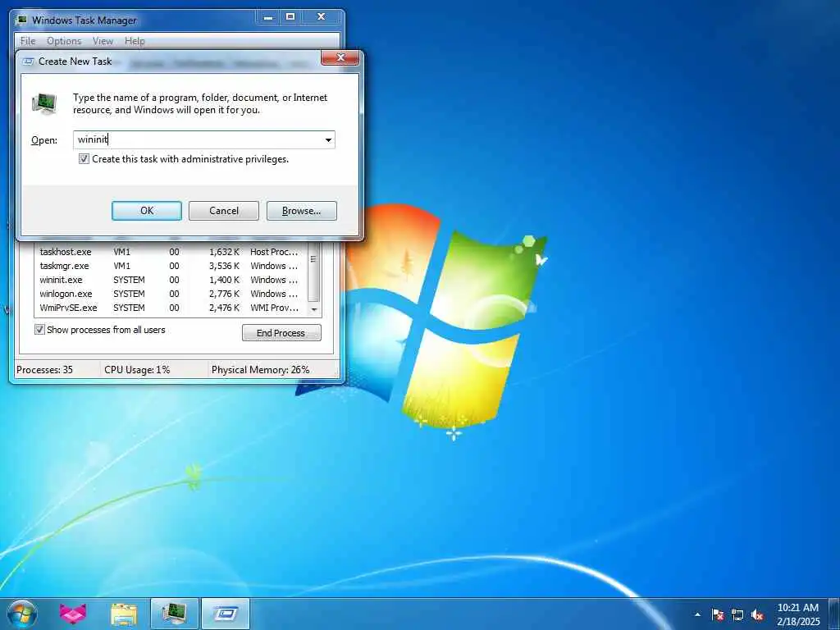Click Cancel in Create New Task
Viewport: 840px width, 630px height.
(x=224, y=211)
